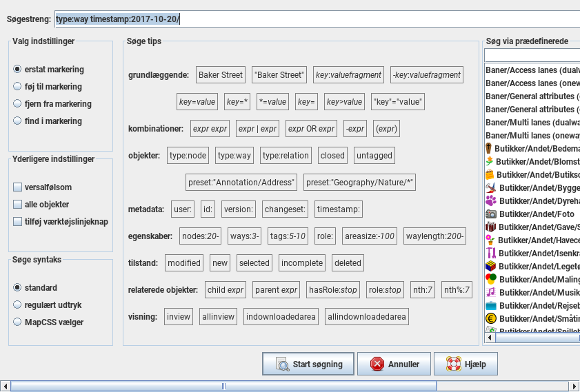Click the Hjælp lifebuoy icon
The width and height of the screenshot is (580, 392).
tap(453, 364)
